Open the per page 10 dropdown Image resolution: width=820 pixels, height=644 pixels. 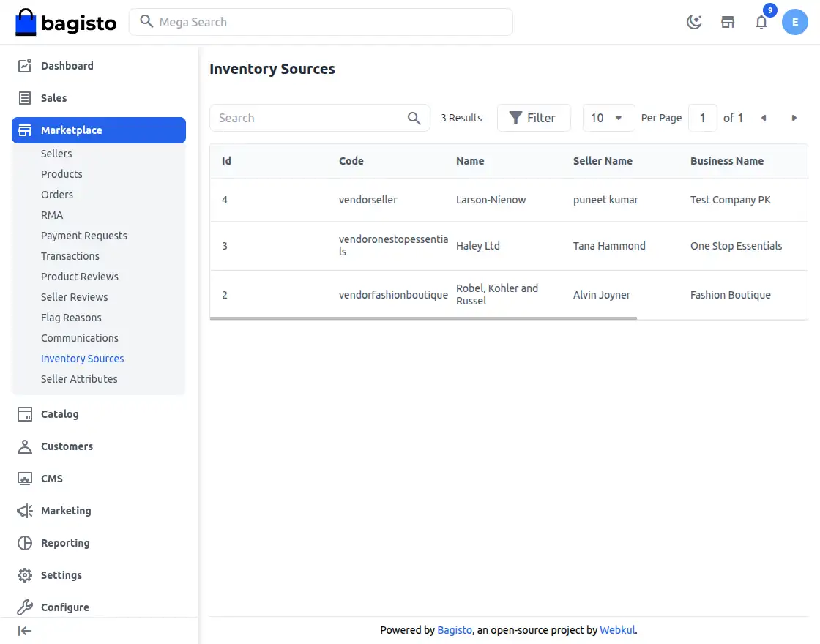(608, 118)
